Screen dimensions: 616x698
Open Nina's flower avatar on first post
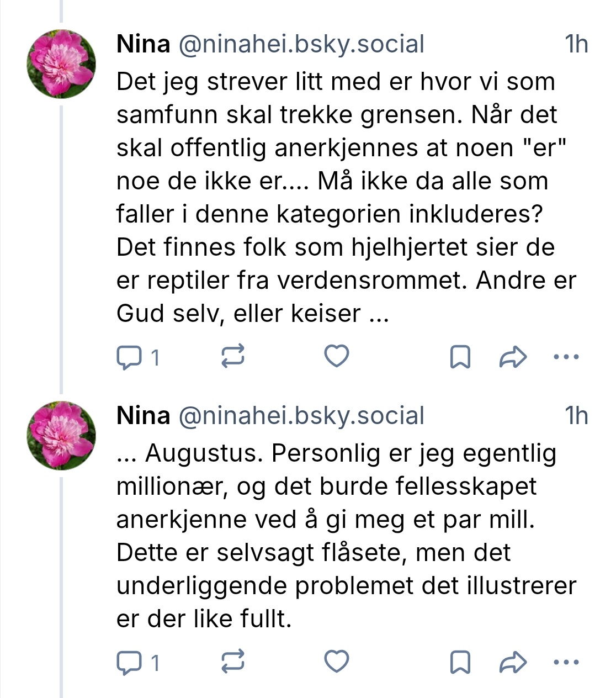(x=61, y=64)
